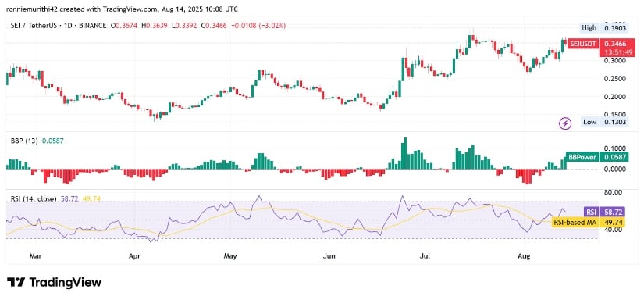Click the BBP (13) indicator title
Viewport: 644px width, 300px height.
(x=24, y=141)
